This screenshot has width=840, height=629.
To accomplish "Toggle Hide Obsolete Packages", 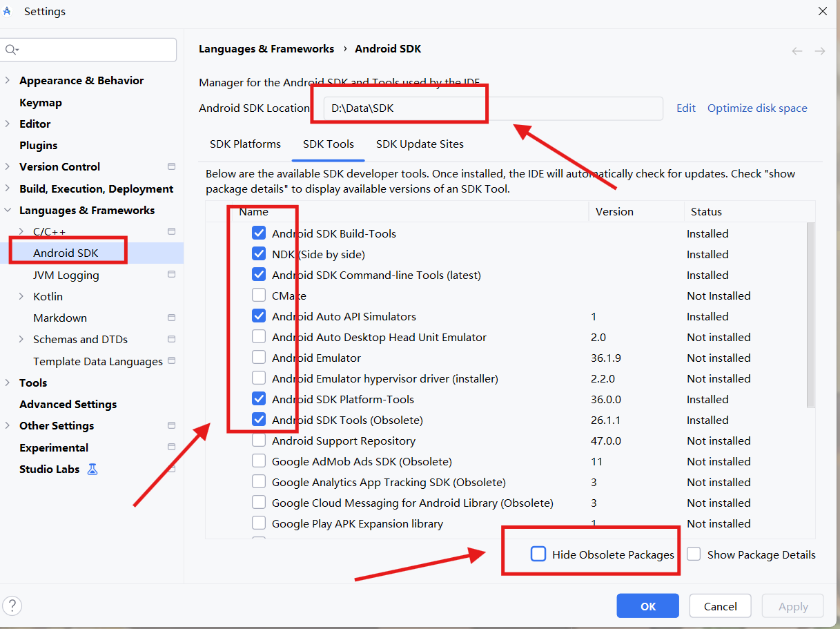I will [x=538, y=553].
